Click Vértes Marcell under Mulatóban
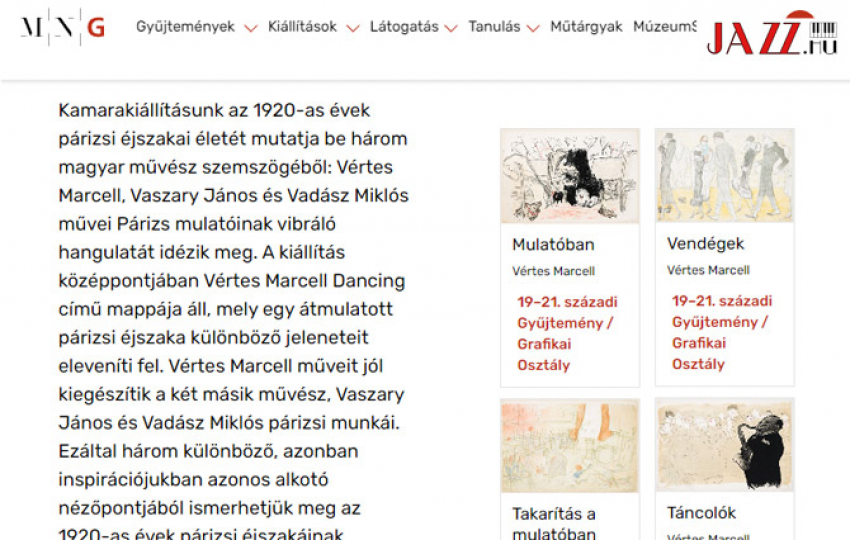The height and width of the screenshot is (540, 850). [x=553, y=271]
